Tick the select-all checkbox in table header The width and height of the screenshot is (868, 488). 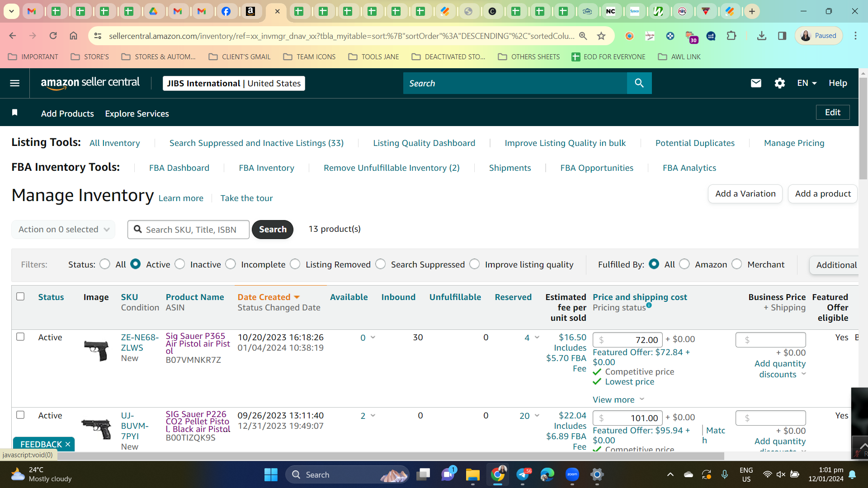20,296
